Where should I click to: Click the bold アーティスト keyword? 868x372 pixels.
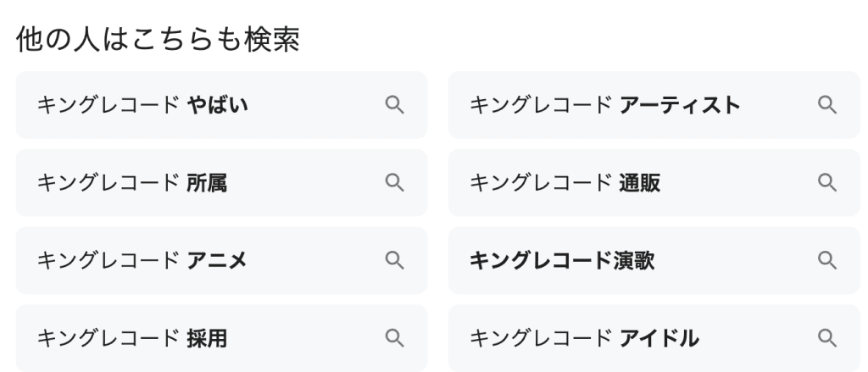(680, 105)
